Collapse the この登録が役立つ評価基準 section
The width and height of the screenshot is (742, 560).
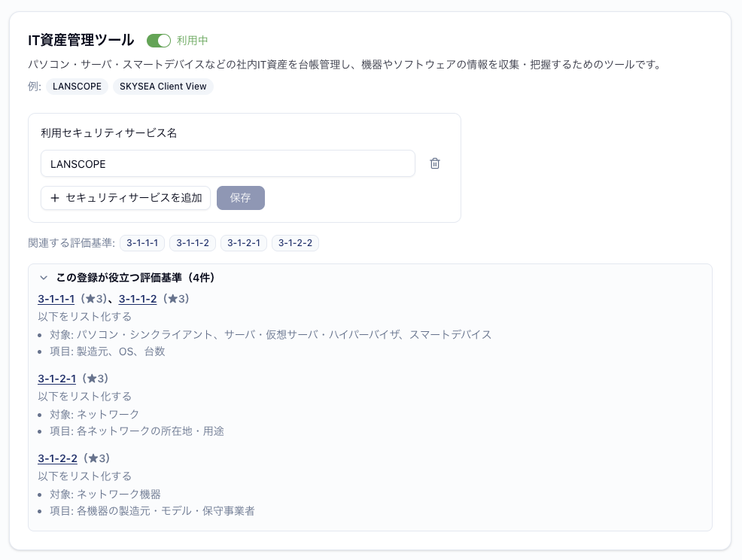click(44, 278)
